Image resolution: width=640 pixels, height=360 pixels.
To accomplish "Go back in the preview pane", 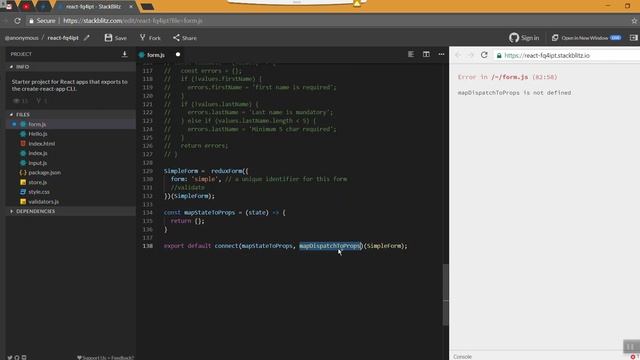I will pyautogui.click(x=458, y=55).
